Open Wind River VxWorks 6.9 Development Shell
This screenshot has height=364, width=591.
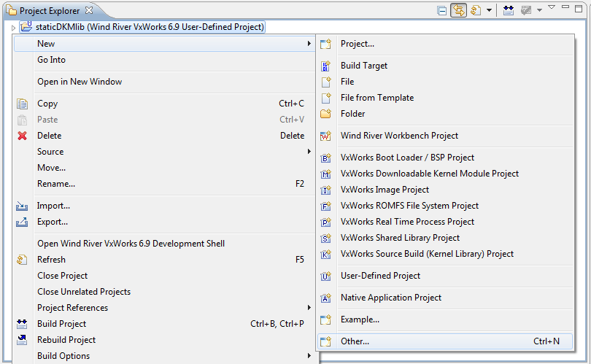(x=131, y=244)
